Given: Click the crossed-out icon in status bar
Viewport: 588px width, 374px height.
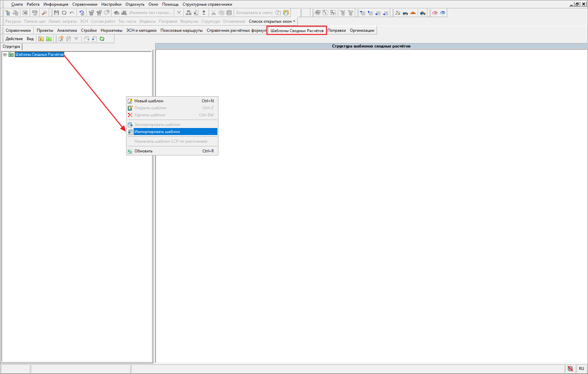Looking at the screenshot, I should [570, 368].
